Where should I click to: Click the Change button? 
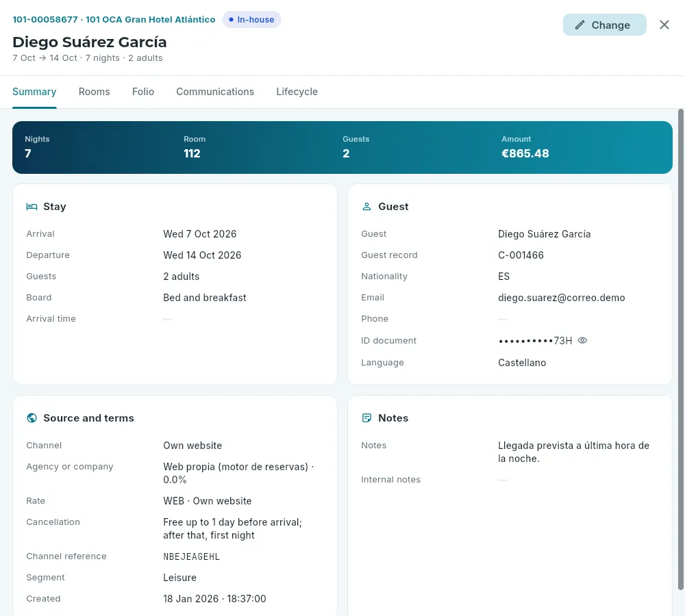point(605,25)
